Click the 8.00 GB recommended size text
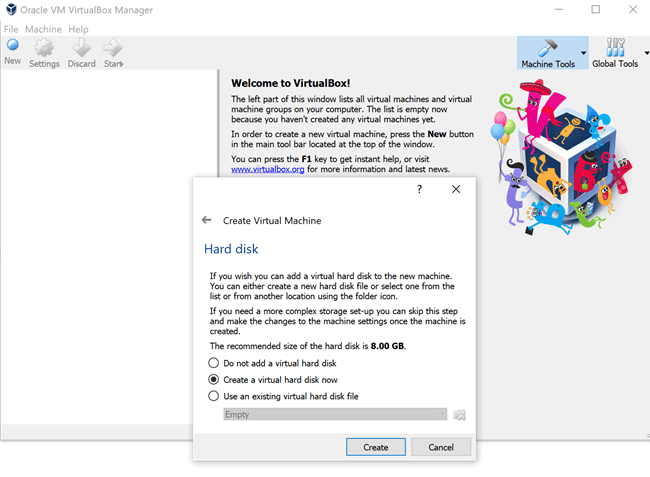 (x=387, y=346)
